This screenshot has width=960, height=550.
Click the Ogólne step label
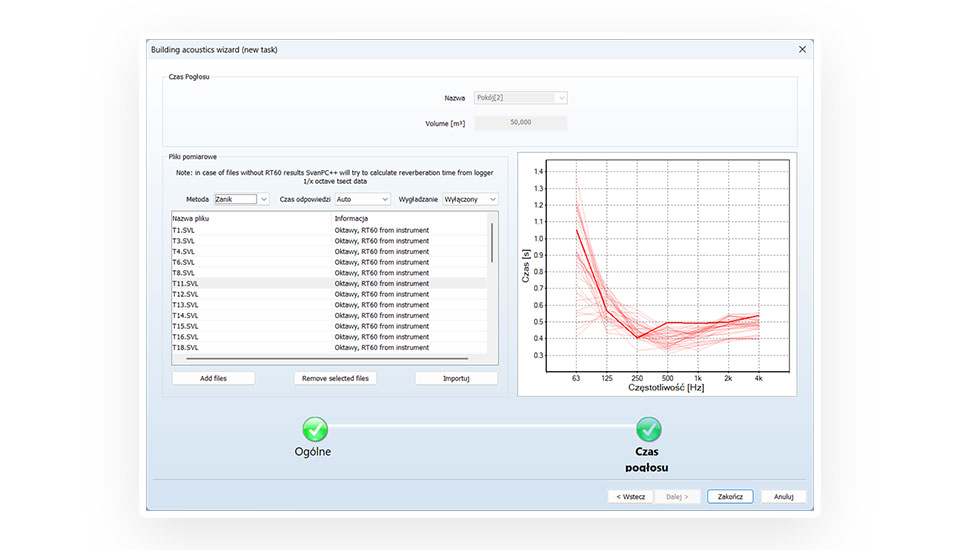coord(313,452)
